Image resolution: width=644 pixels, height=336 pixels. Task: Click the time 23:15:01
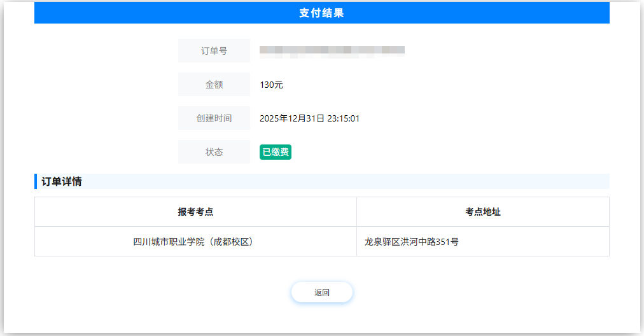pyautogui.click(x=344, y=118)
